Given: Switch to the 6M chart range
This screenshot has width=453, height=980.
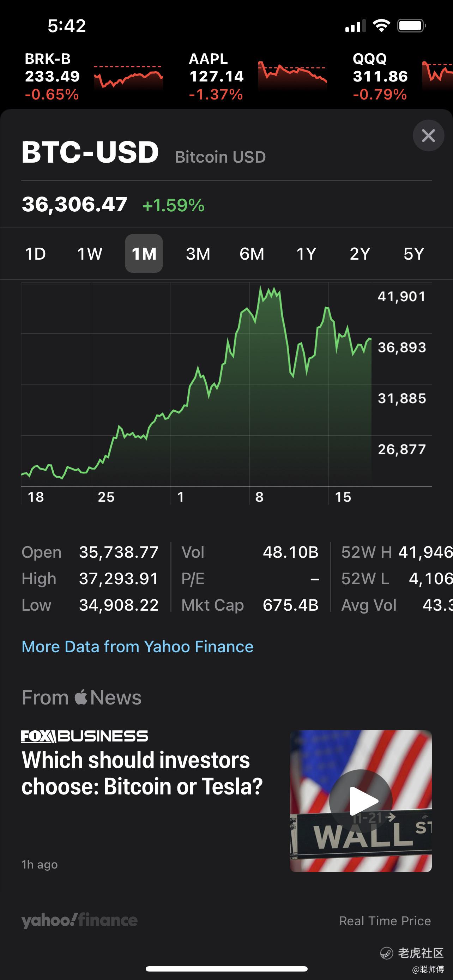Looking at the screenshot, I should pos(252,254).
